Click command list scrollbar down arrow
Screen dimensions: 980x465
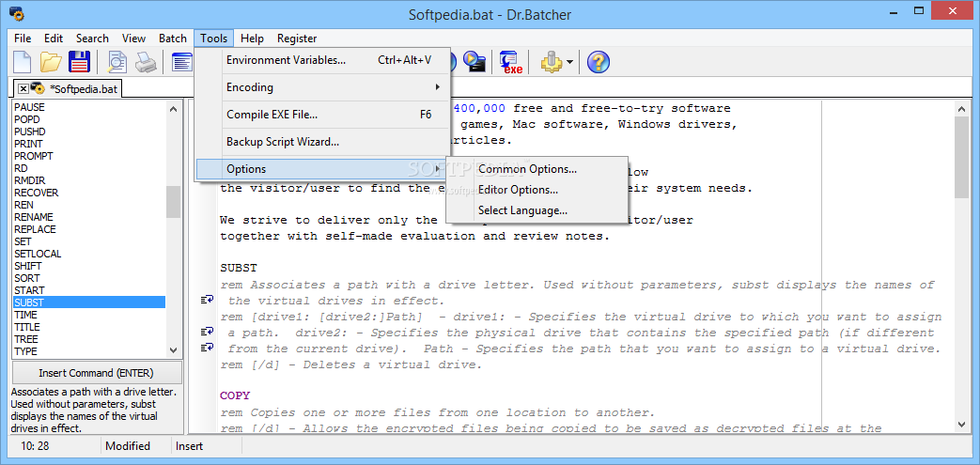(x=173, y=350)
